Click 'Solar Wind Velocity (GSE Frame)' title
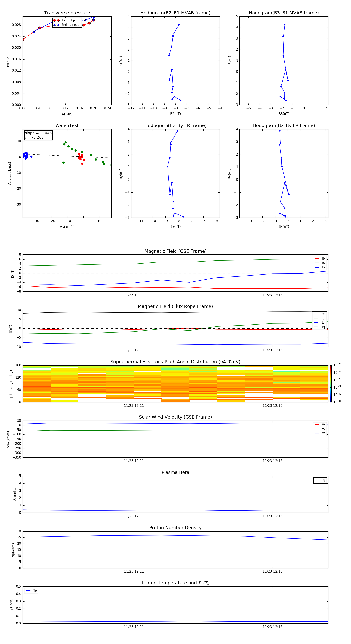The height and width of the screenshot is (644, 351). tap(175, 417)
